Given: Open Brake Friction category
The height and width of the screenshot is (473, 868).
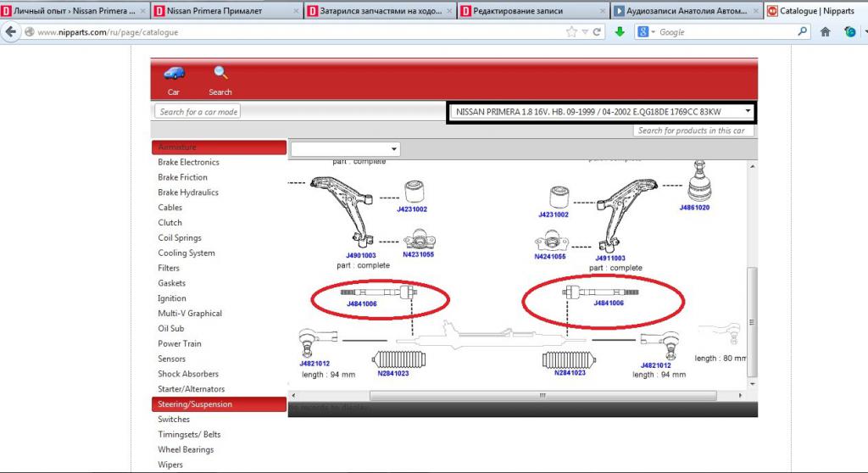Looking at the screenshot, I should [182, 177].
